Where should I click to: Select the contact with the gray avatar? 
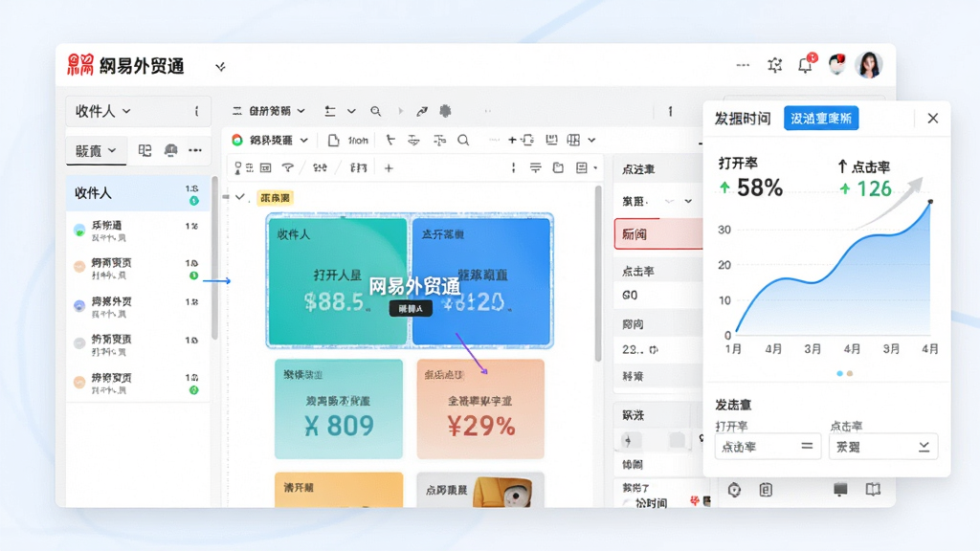138,344
